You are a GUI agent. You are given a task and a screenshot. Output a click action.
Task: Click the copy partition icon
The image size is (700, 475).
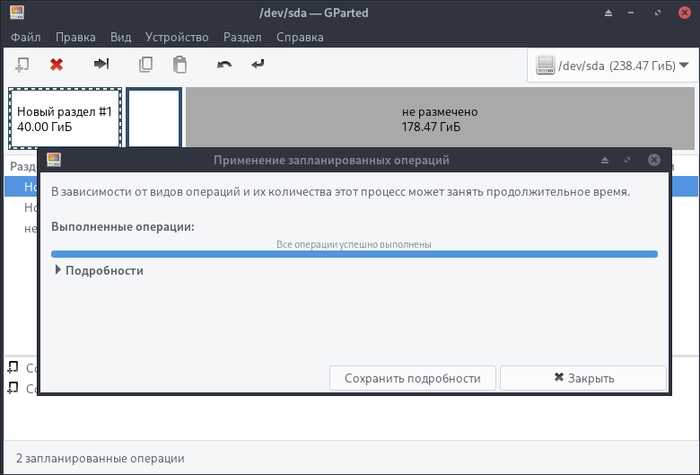146,65
